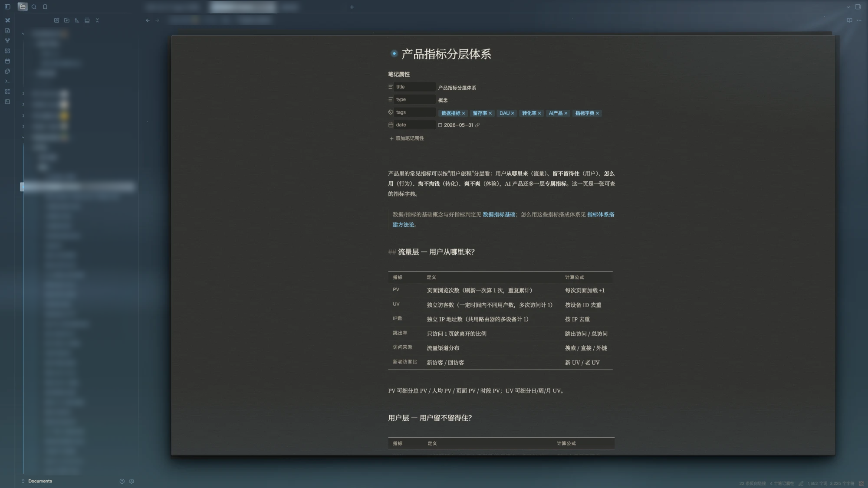This screenshot has width=868, height=488.
Task: Remove the DAU tag
Action: (513, 113)
